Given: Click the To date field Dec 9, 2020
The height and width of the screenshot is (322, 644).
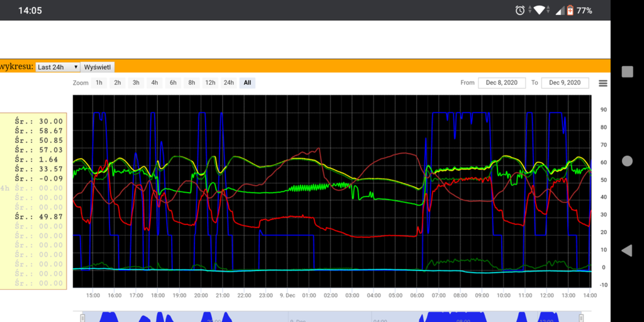Looking at the screenshot, I should pos(565,83).
